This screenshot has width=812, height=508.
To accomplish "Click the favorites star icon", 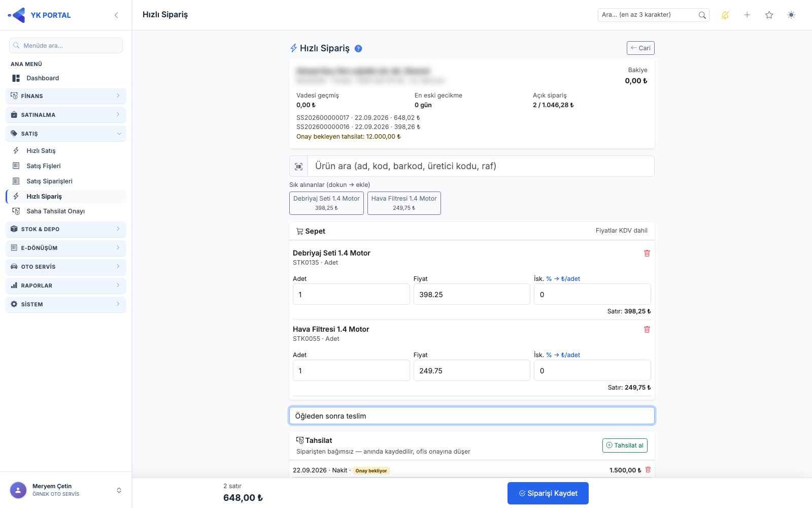I will (769, 15).
